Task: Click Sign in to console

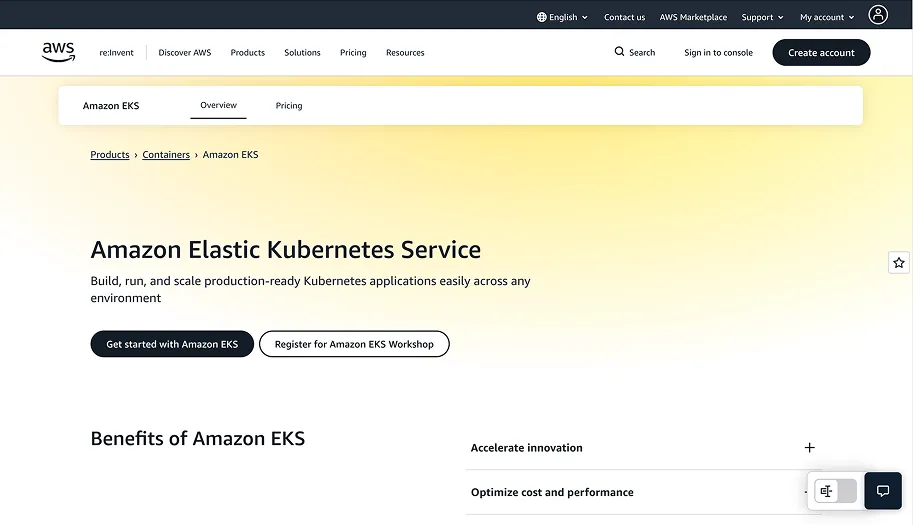Action: point(718,52)
